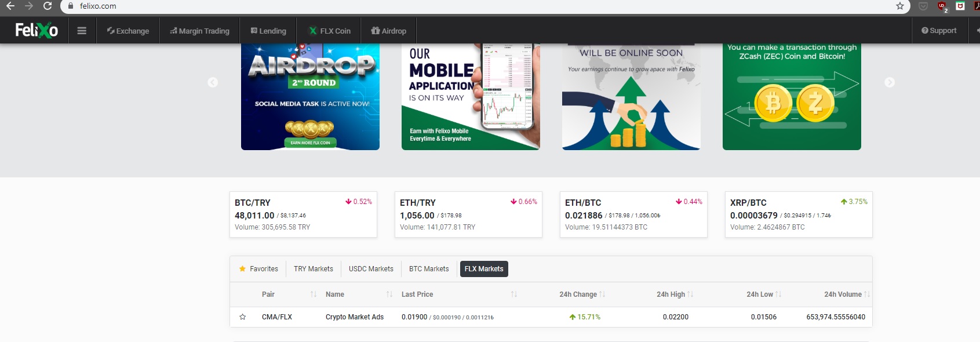Select the USDC Markets tab
Viewport: 980px width, 342px height.
click(x=371, y=269)
